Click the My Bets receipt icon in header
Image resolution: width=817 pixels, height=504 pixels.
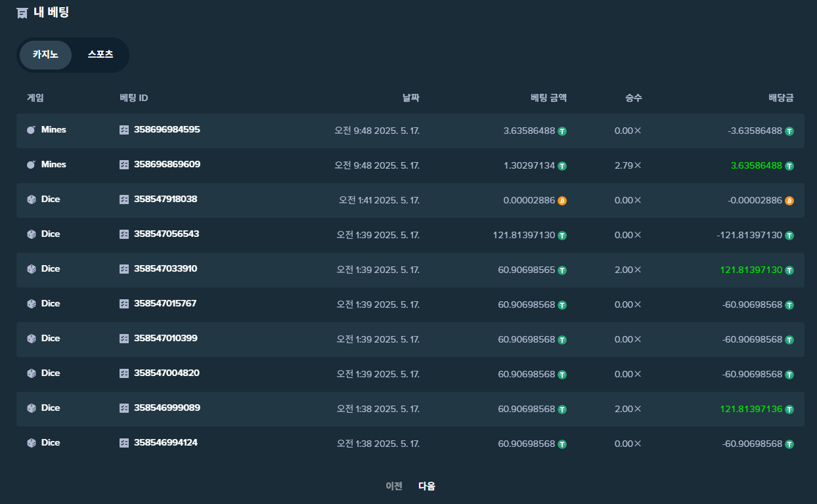[x=22, y=12]
